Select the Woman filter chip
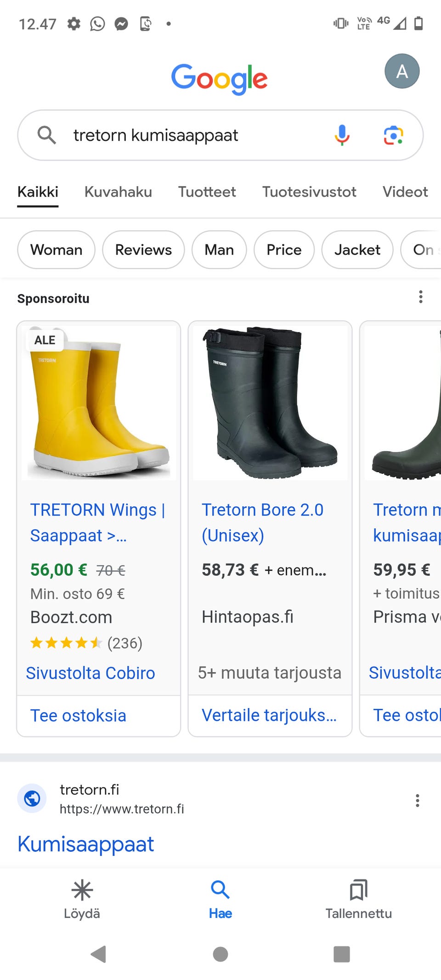This screenshot has width=441, height=980. [56, 249]
